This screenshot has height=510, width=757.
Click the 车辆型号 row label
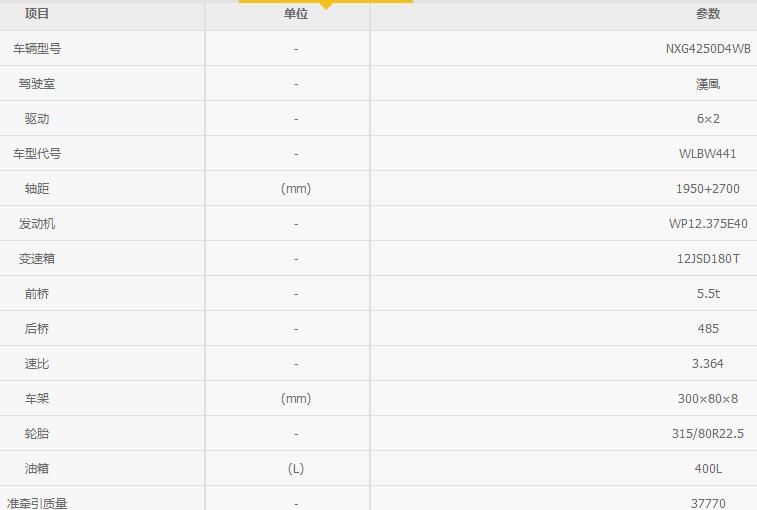coord(37,49)
